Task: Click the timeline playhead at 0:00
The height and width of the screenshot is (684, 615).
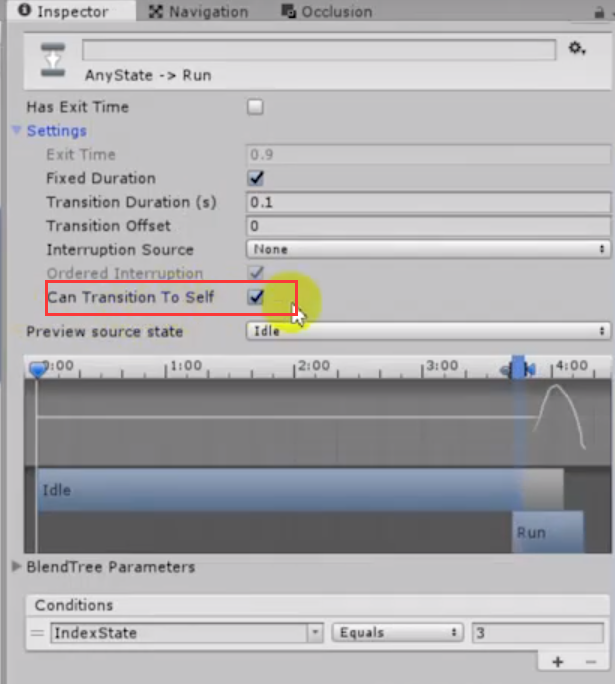Action: coord(38,369)
